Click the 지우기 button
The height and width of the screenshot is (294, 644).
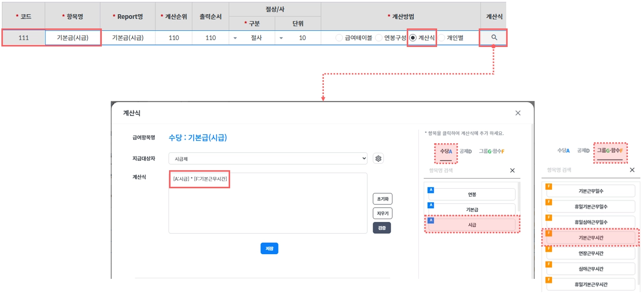[382, 213]
